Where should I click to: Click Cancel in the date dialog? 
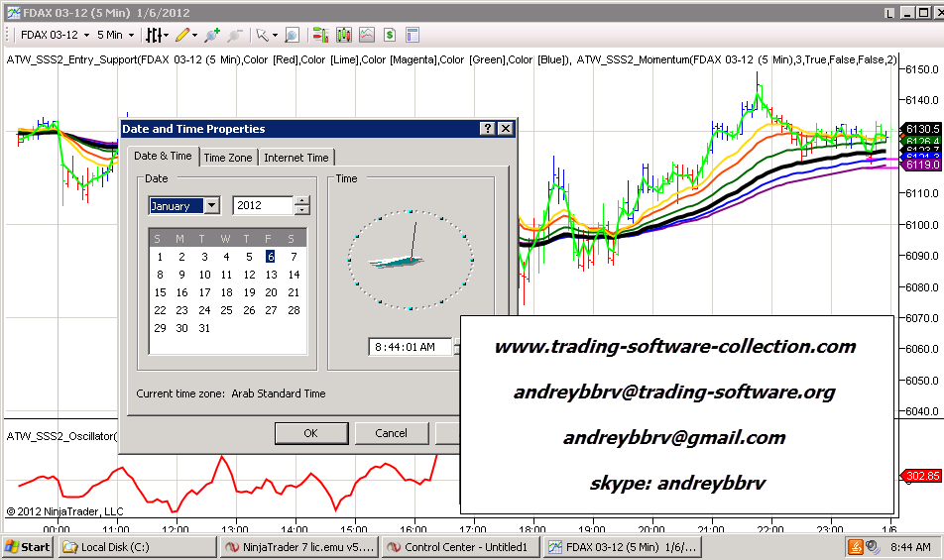[391, 433]
